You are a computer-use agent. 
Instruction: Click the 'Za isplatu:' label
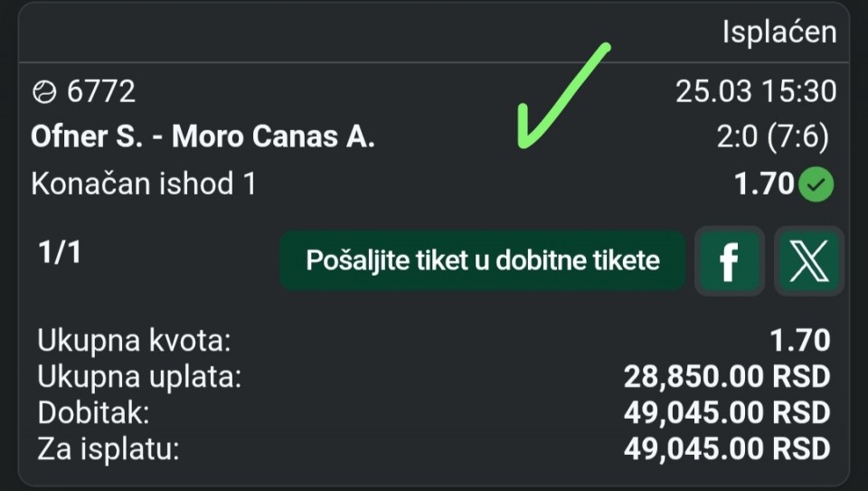pos(108,449)
